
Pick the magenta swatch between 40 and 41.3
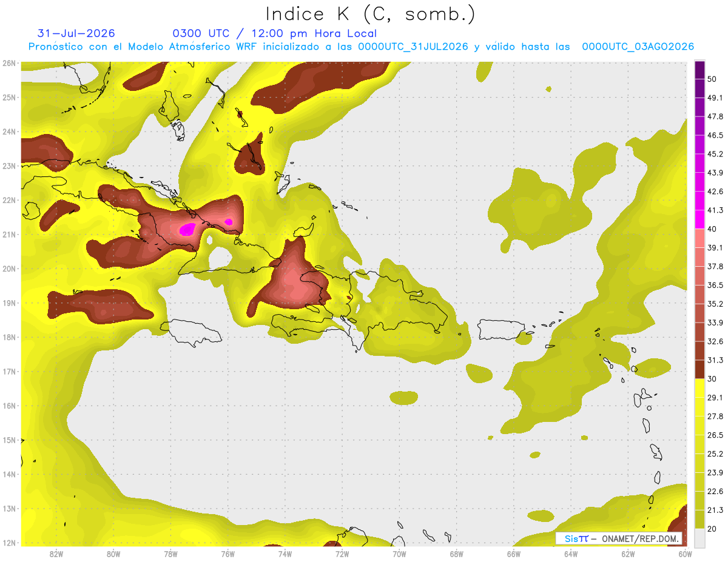(x=699, y=219)
